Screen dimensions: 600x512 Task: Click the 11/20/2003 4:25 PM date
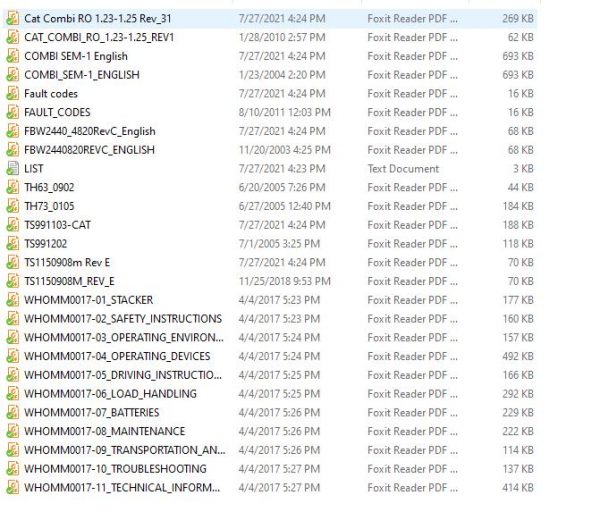(285, 150)
